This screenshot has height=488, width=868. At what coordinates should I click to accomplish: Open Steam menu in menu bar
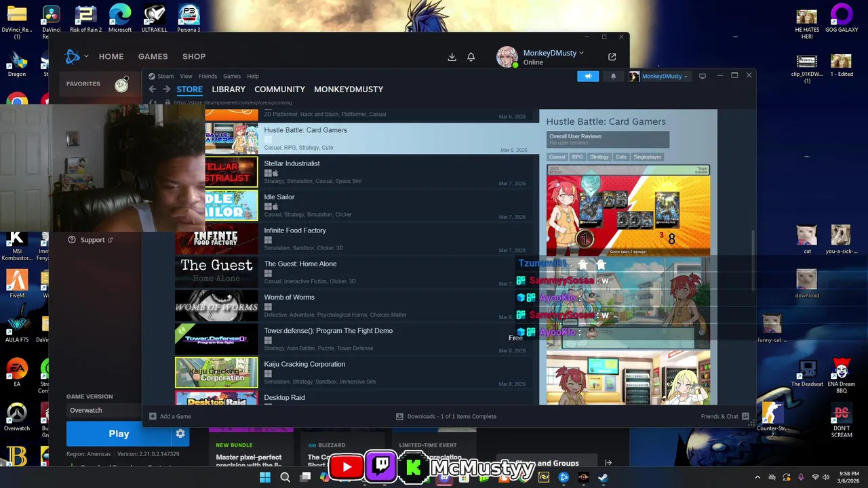(165, 76)
